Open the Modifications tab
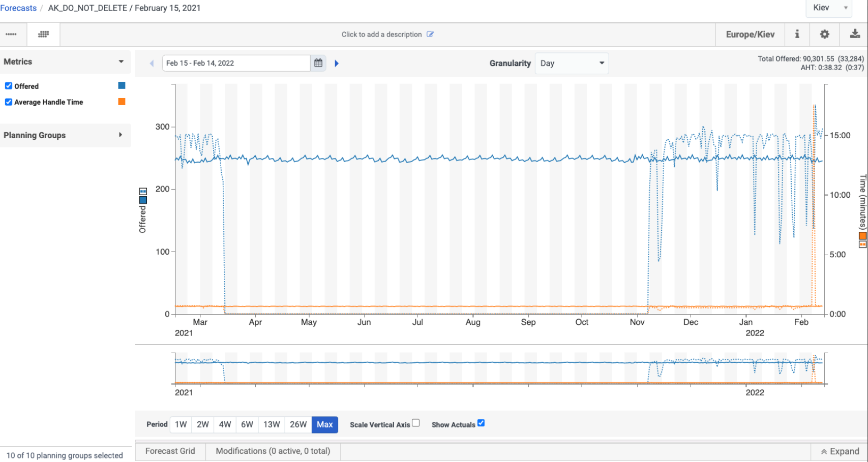This screenshot has height=462, width=868. (x=273, y=451)
